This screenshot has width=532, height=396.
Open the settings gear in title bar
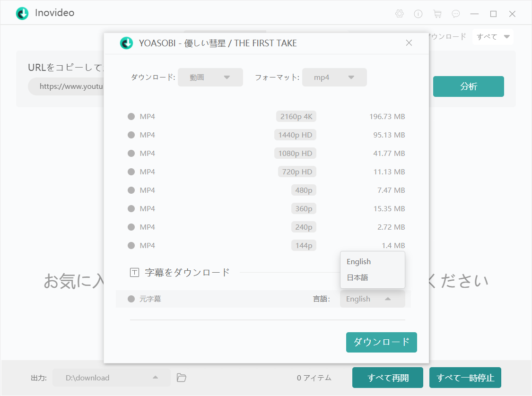coord(399,14)
